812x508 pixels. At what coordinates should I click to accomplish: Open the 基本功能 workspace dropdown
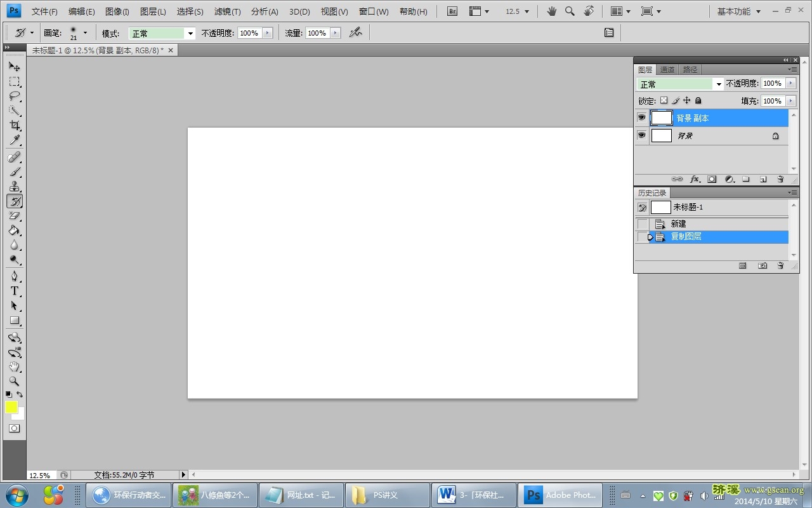point(739,11)
